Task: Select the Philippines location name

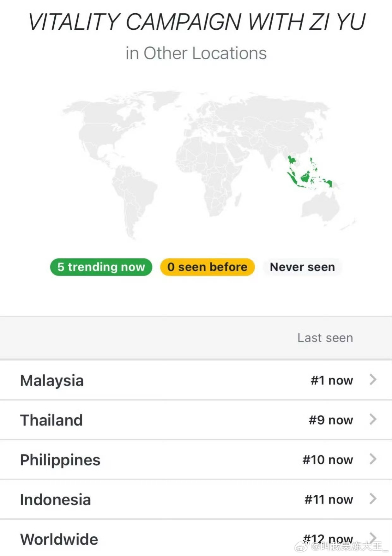Action: [60, 460]
